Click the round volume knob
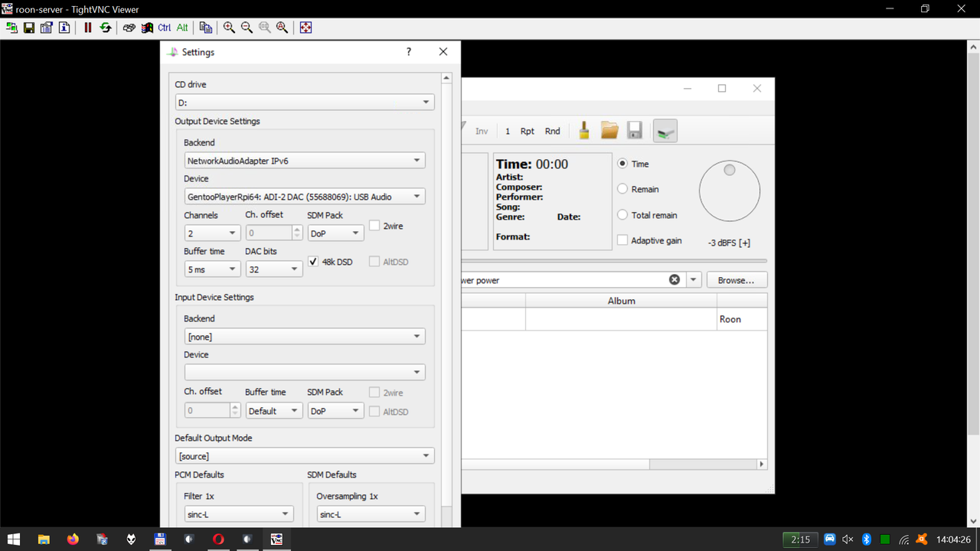980x551 pixels. [730, 191]
